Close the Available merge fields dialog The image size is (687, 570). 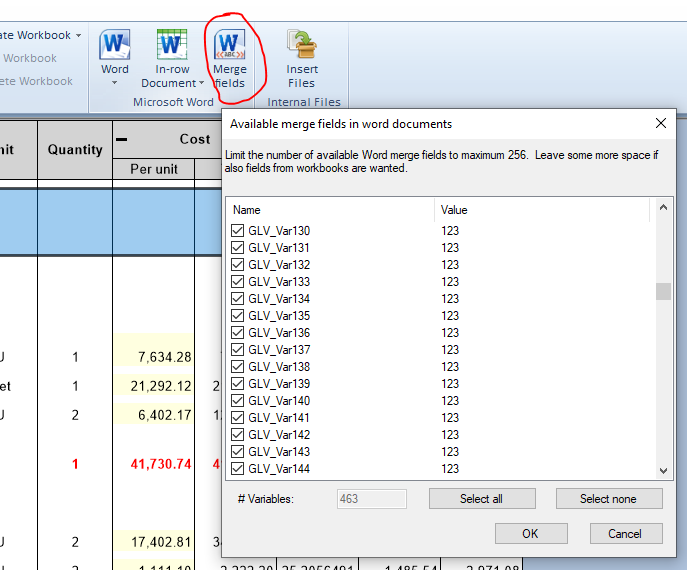click(661, 123)
